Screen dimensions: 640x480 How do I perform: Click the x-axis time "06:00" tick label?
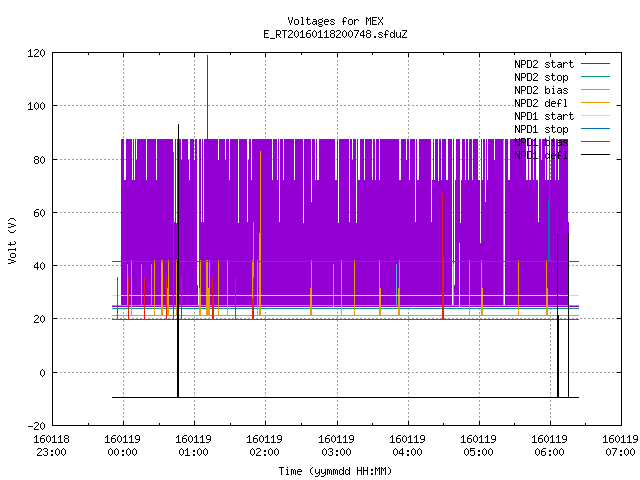[x=549, y=452]
